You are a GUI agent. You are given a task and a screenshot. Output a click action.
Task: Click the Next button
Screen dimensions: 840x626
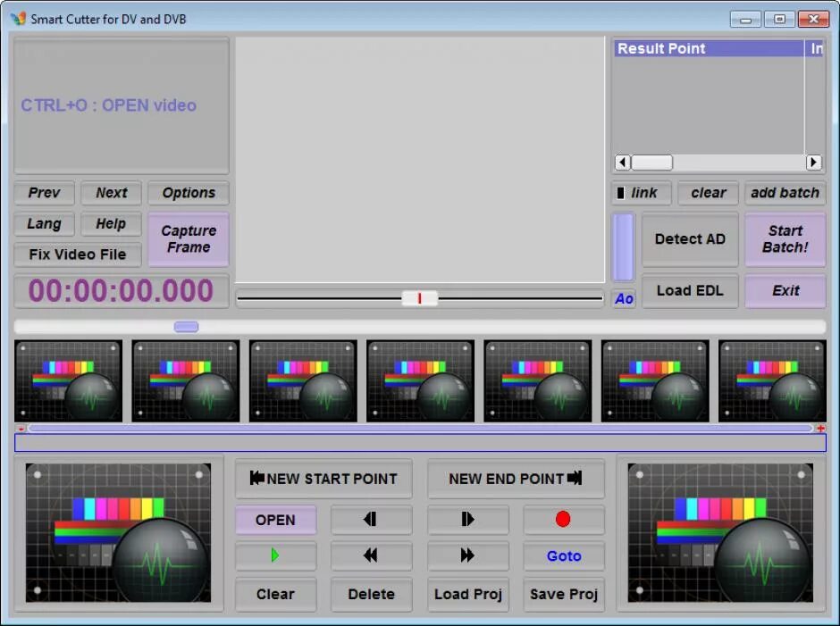(x=111, y=193)
